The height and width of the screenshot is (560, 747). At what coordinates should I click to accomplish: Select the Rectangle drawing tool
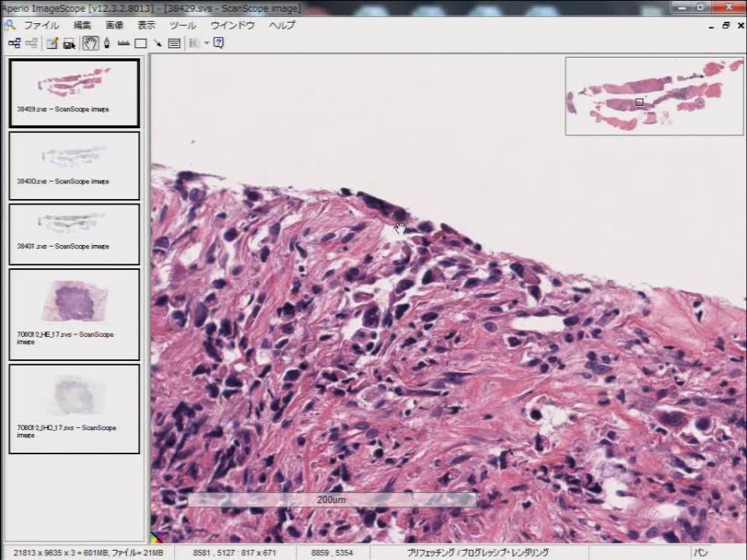141,44
